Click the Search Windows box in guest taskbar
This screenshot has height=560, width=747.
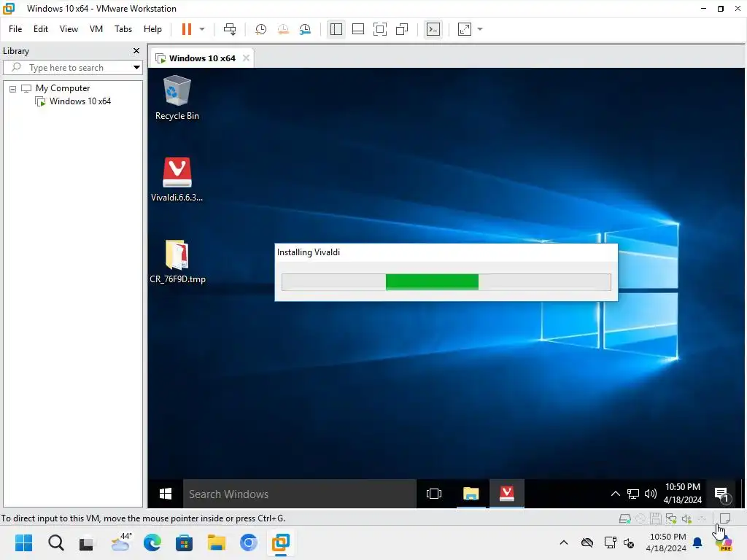point(300,494)
